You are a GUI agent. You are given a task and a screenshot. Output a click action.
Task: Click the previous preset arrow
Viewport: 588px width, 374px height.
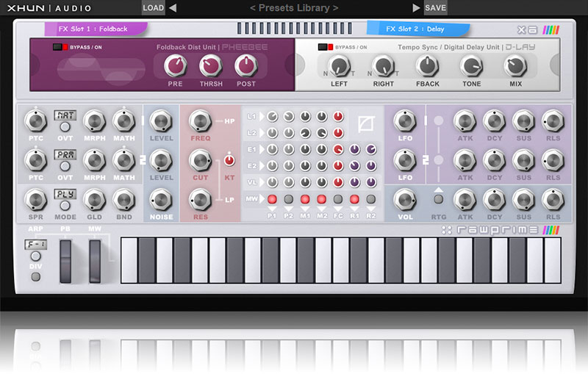tap(173, 8)
